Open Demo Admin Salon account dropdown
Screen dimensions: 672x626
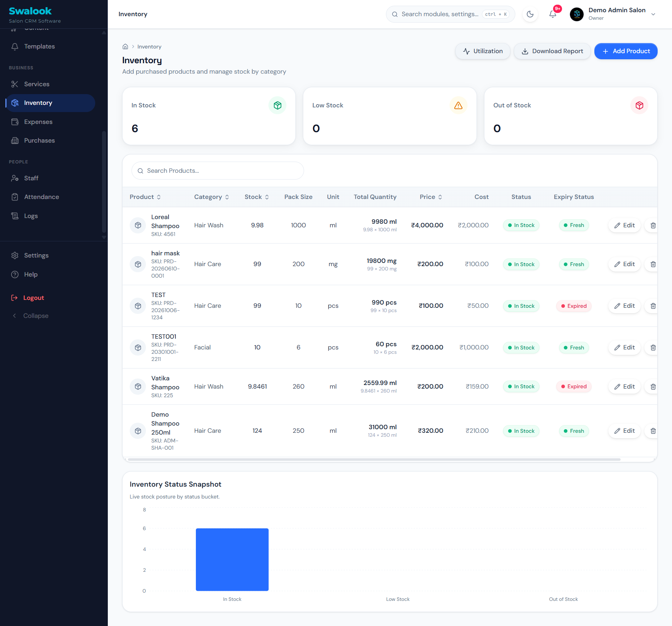coord(613,14)
